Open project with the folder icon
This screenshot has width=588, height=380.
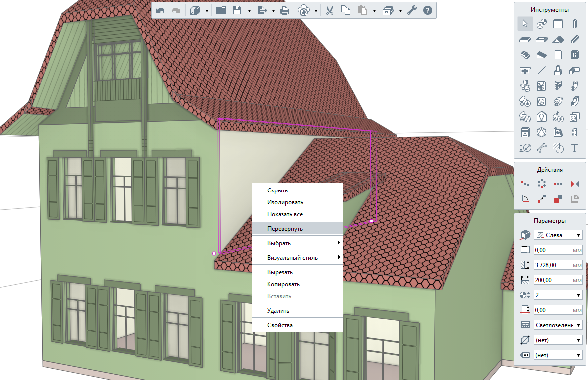(221, 10)
